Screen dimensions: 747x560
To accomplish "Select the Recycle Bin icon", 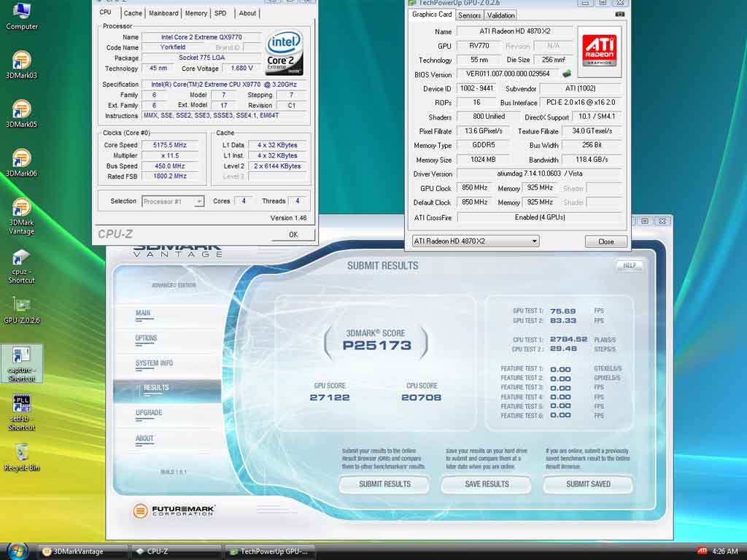I will coord(21,458).
